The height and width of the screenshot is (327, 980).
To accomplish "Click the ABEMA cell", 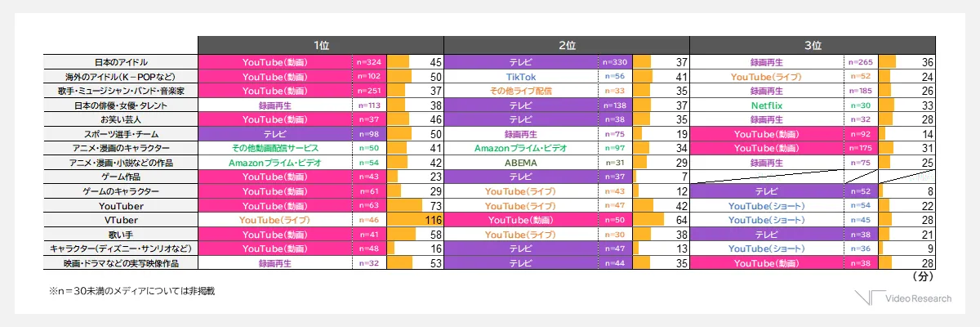I will (x=521, y=163).
